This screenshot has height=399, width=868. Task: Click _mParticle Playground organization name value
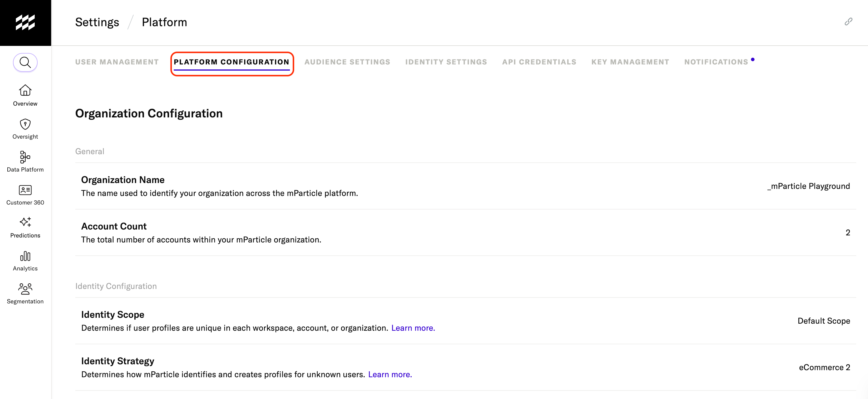tap(808, 186)
